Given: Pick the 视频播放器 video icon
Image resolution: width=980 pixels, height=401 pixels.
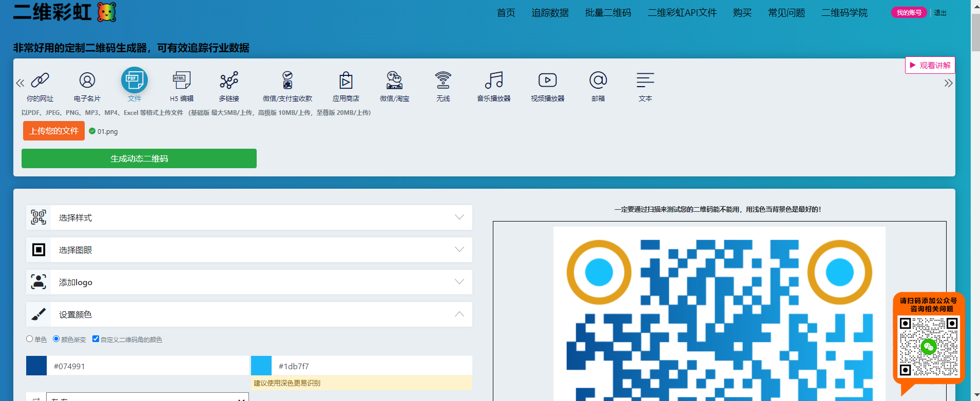Looking at the screenshot, I should [548, 80].
